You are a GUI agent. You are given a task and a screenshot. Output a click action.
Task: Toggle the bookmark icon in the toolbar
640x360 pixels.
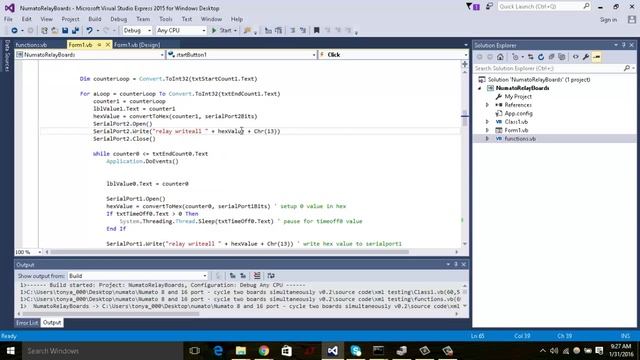coord(316,31)
